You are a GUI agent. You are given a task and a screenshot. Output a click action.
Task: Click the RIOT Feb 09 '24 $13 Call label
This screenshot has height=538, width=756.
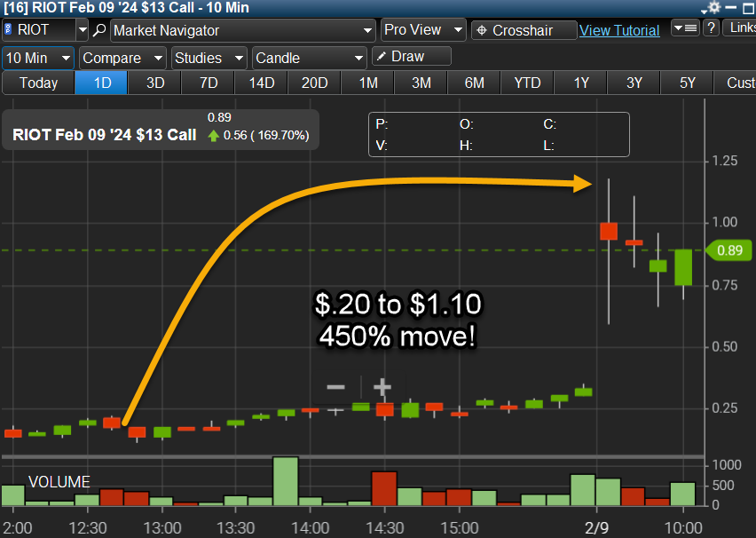[x=105, y=135]
